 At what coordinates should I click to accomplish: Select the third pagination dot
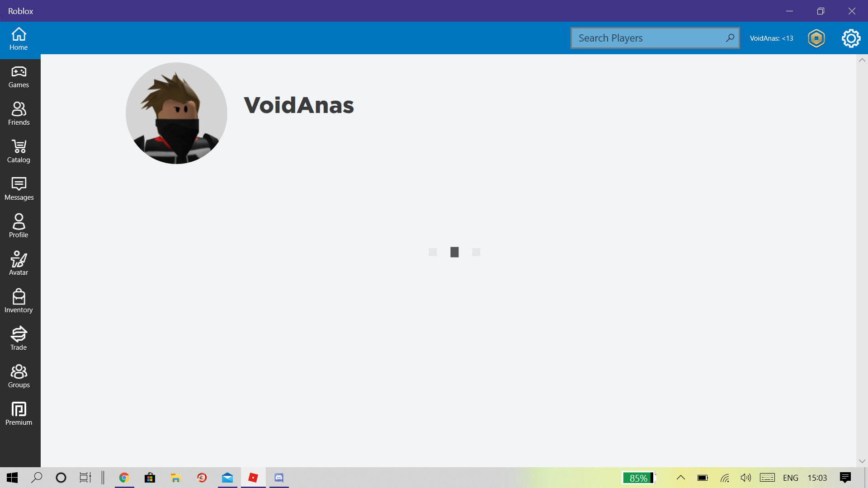coord(476,252)
